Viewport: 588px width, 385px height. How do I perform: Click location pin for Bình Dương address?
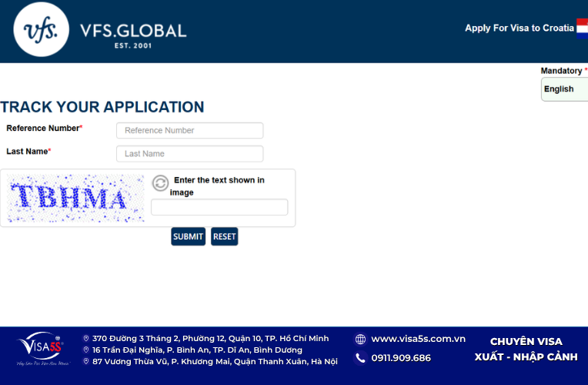click(86, 350)
